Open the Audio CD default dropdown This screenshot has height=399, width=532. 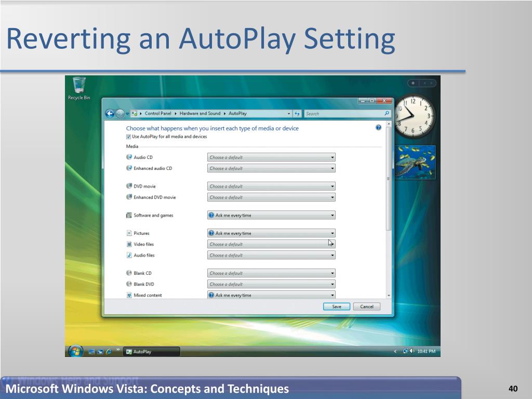click(271, 157)
